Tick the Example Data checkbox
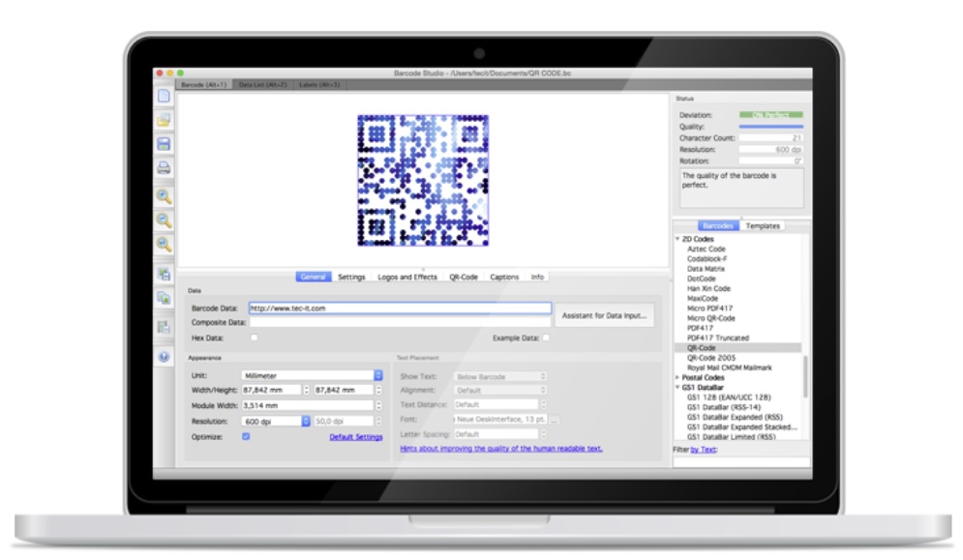Viewport: 963px width, 560px height. [x=546, y=338]
